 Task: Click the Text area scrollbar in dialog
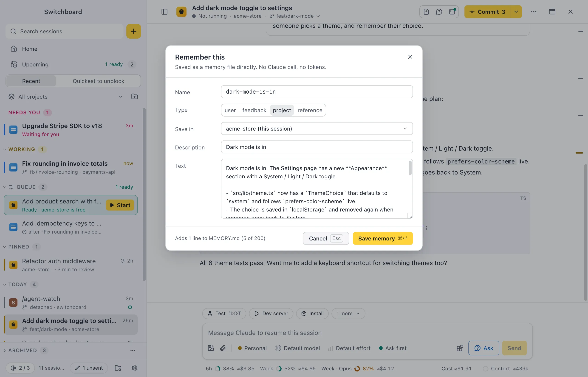410,168
